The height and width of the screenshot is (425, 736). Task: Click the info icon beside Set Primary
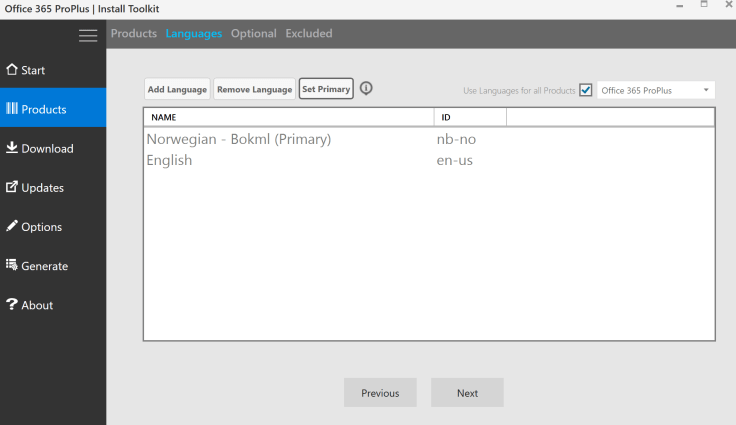[x=366, y=89]
